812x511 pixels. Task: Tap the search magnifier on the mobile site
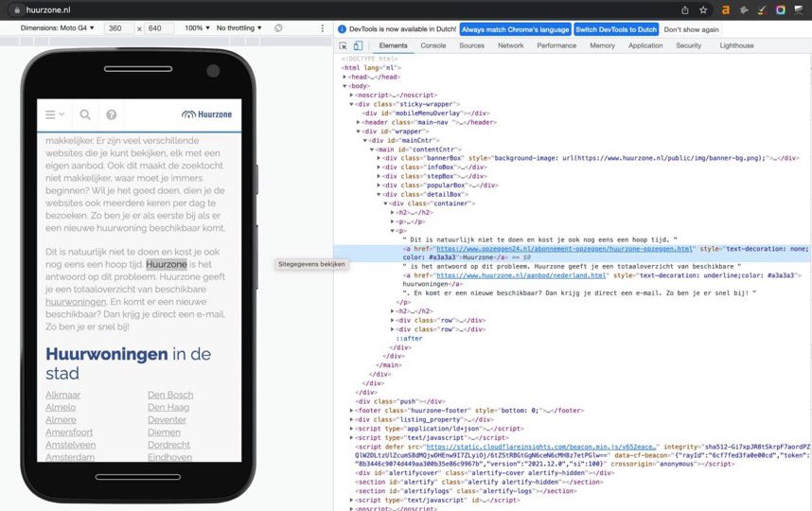pyautogui.click(x=85, y=115)
